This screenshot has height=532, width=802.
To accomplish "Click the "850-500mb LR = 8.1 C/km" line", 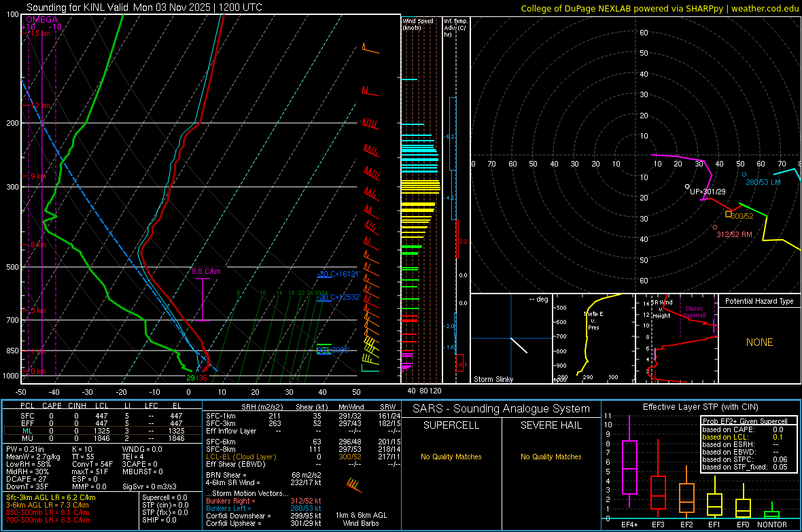I will (48, 512).
